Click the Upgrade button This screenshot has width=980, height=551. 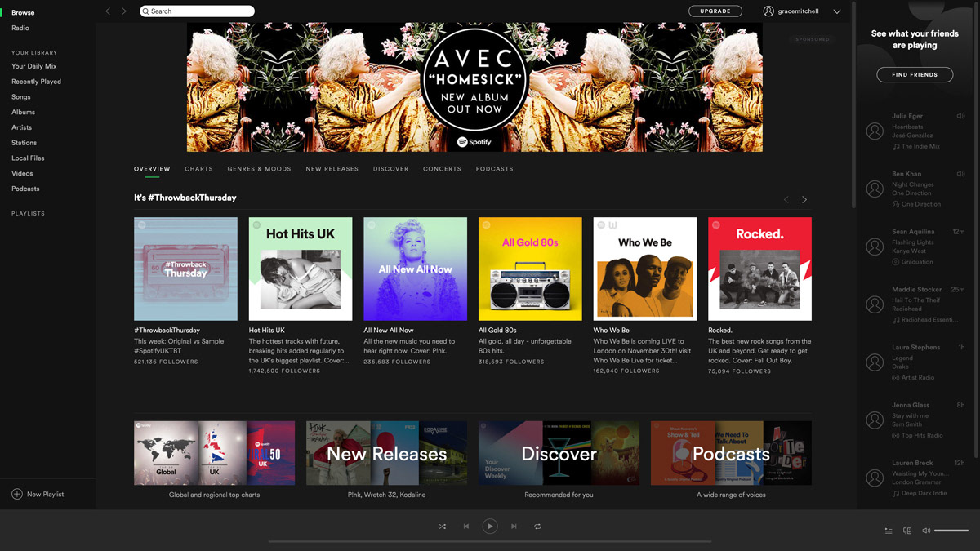coord(715,11)
